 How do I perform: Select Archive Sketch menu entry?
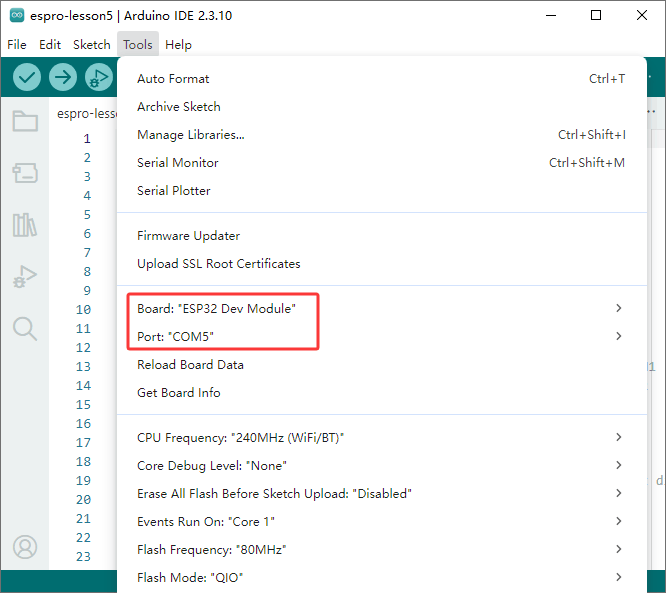tap(381, 107)
